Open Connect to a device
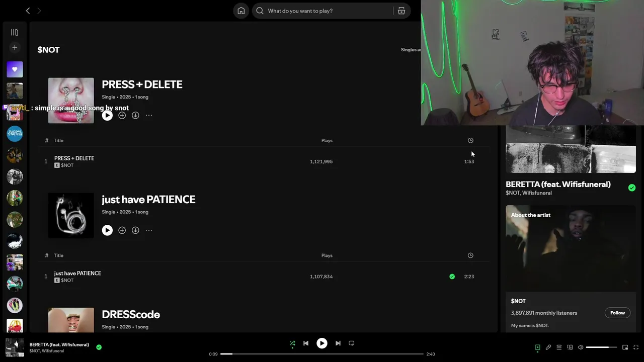Screen dimensions: 644x362 click(570, 347)
